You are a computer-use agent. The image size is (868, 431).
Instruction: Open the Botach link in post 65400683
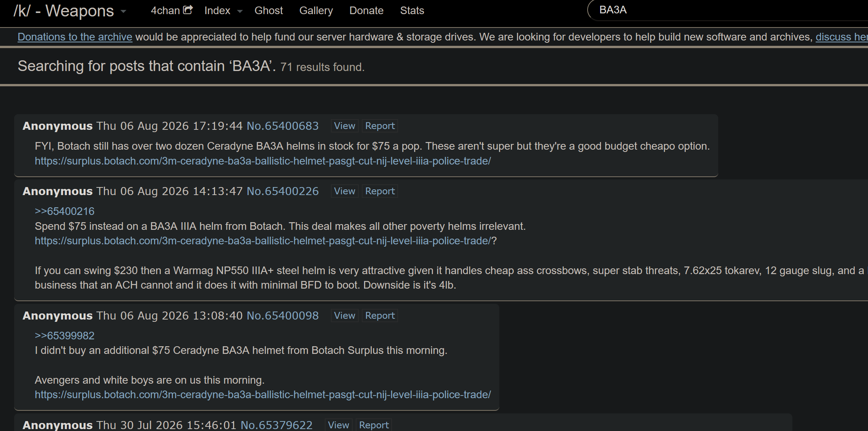[x=263, y=161]
